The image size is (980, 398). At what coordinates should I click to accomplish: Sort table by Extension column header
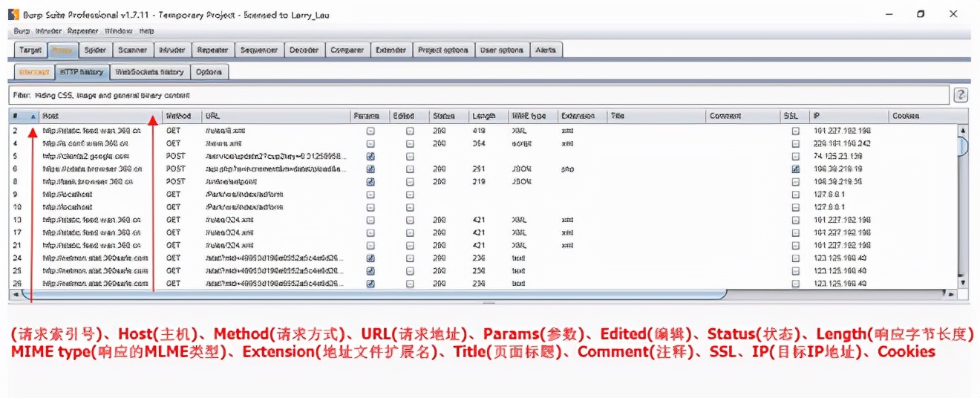click(583, 116)
